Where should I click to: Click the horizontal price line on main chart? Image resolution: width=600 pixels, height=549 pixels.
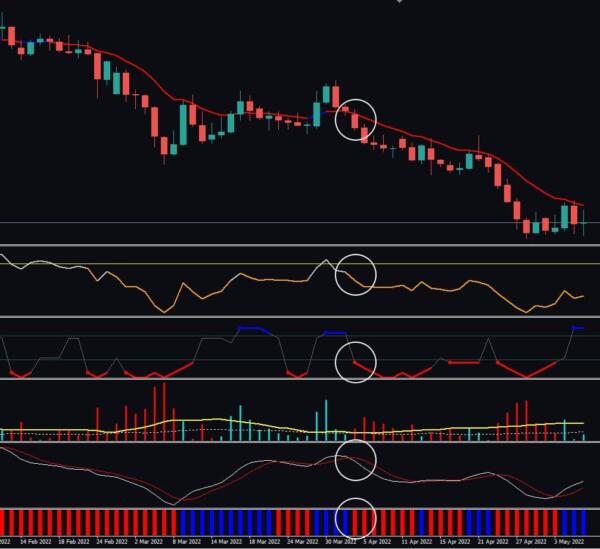tap(300, 222)
